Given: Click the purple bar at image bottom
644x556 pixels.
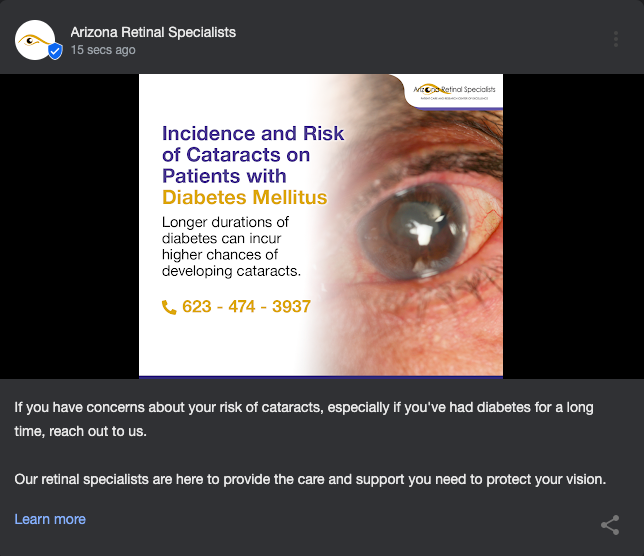Looking at the screenshot, I should click(320, 377).
